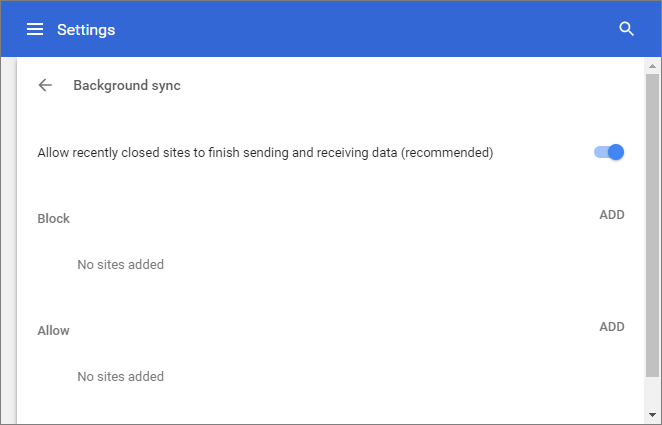This screenshot has height=425, width=662.
Task: Click the scrollbar track below the thumb
Action: pyautogui.click(x=652, y=393)
